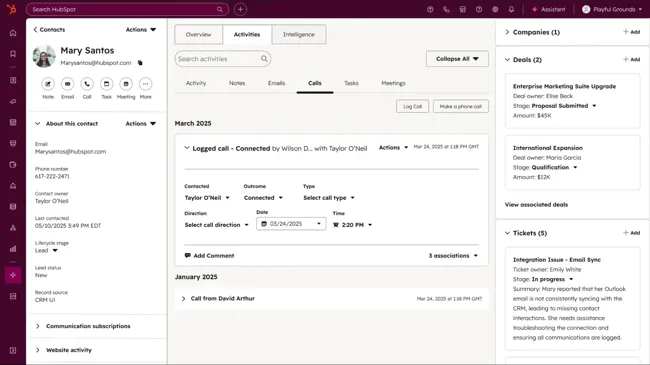
Task: Click View associated deals link
Action: tap(536, 204)
